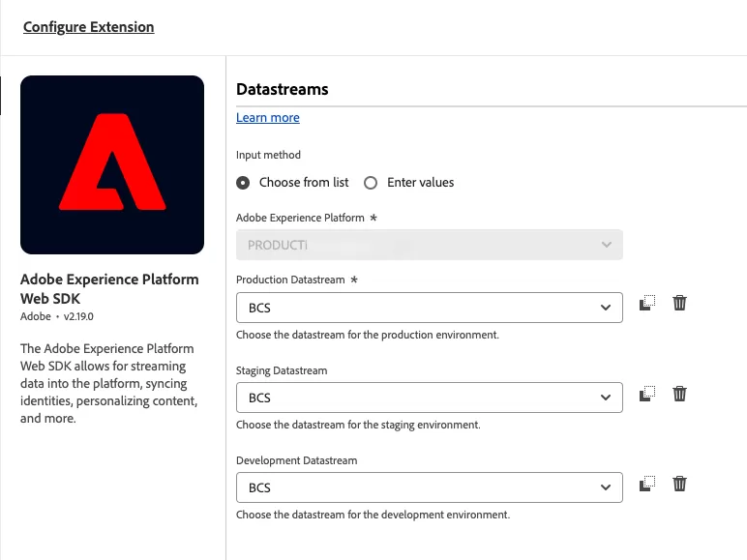
Task: Click the production environment helper text
Action: pos(368,335)
